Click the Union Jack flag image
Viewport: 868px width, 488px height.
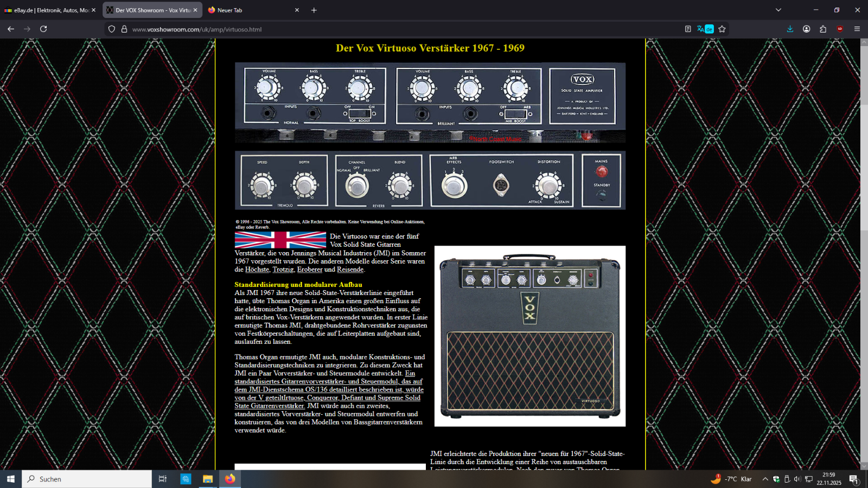[280, 240]
